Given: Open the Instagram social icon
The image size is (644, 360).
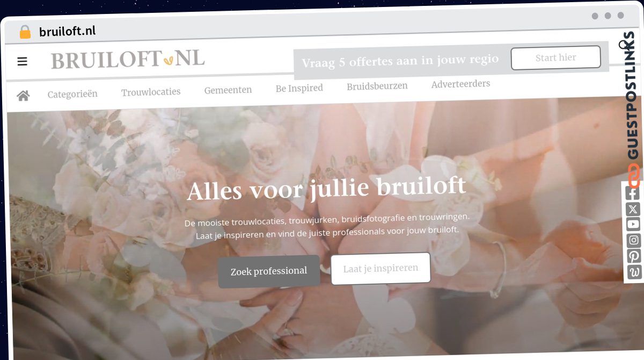Looking at the screenshot, I should tap(634, 240).
